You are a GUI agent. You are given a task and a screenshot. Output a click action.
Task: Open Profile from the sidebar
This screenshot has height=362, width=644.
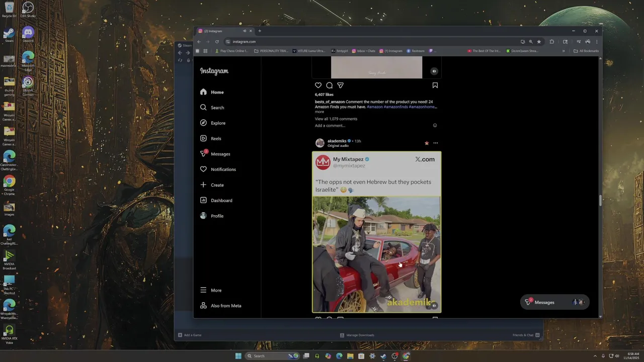tap(212, 216)
